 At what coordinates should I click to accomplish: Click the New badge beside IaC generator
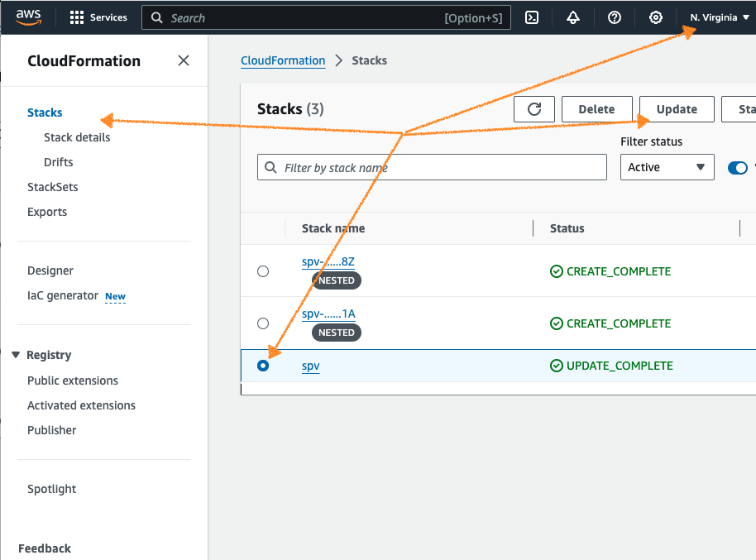pos(115,296)
